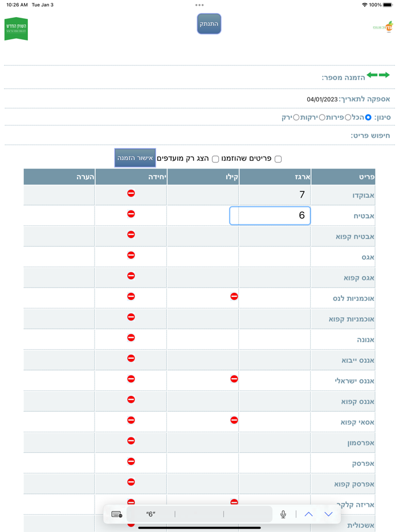Select the ירקות filter radio button
The height and width of the screenshot is (532, 399).
[x=322, y=117]
